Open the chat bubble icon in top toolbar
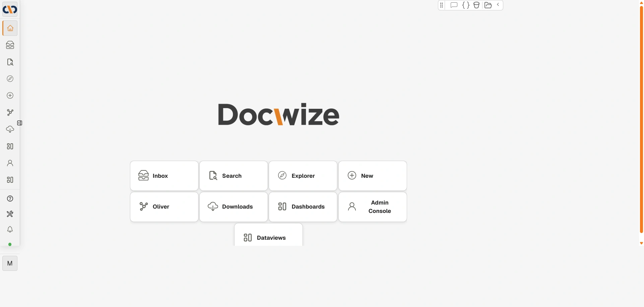Image resolution: width=644 pixels, height=307 pixels. (x=454, y=5)
